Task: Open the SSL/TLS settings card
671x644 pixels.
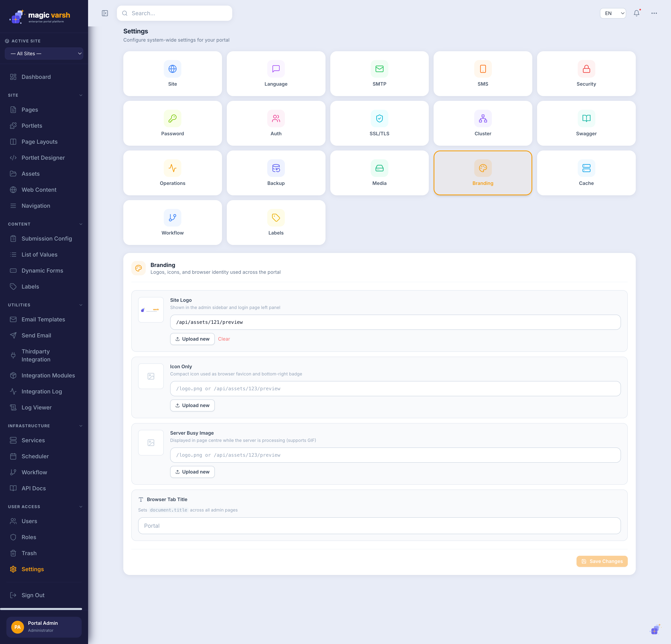Action: (379, 123)
